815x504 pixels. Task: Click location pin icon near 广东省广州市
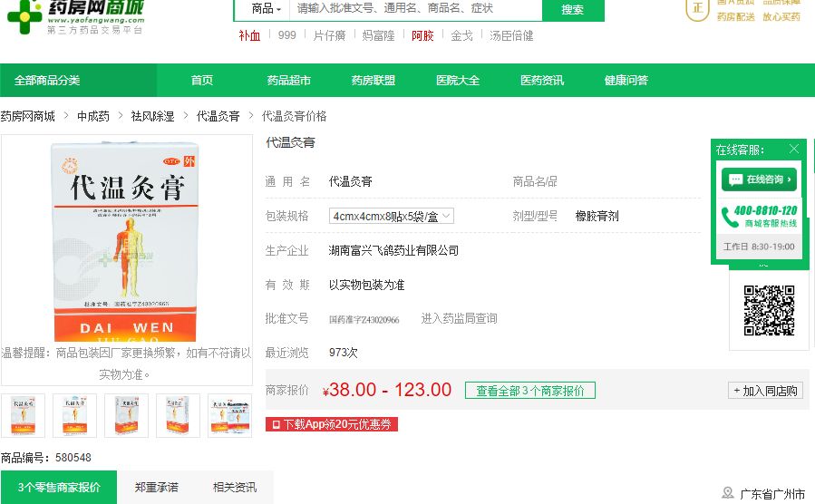(x=728, y=492)
